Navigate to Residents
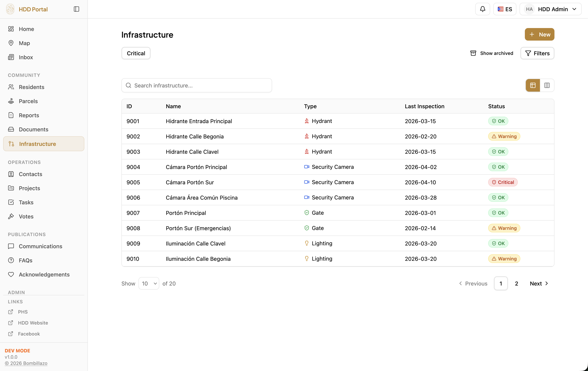The image size is (588, 371). pos(44,87)
